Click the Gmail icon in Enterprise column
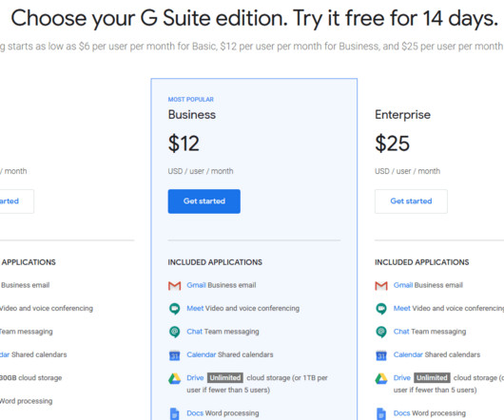The height and width of the screenshot is (420, 504). point(381,285)
